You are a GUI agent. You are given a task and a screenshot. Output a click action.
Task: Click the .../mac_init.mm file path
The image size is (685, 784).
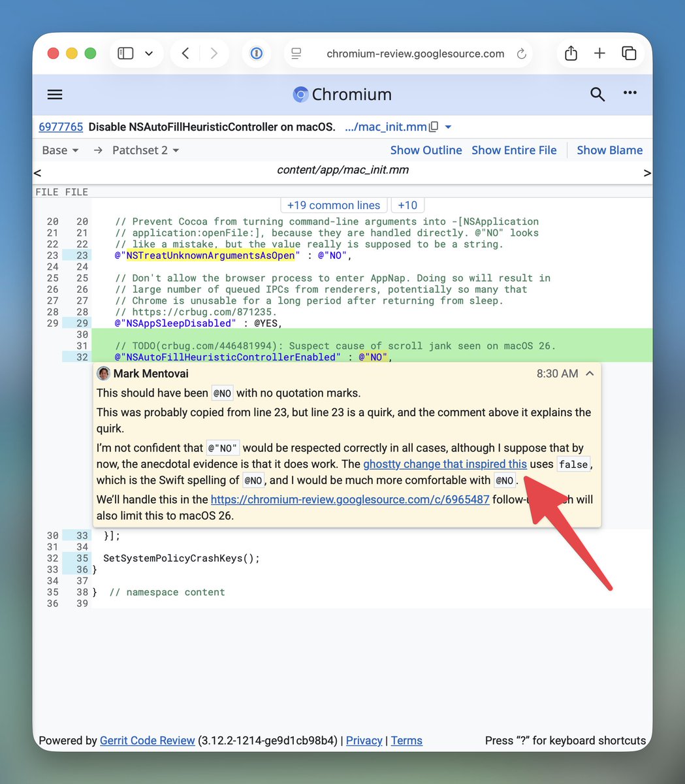[385, 127]
